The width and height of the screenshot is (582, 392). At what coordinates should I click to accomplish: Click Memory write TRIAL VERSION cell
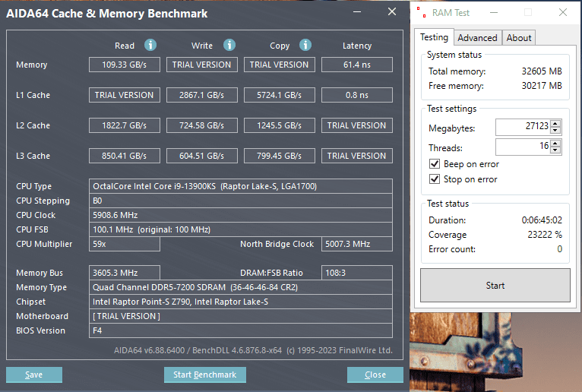[202, 65]
